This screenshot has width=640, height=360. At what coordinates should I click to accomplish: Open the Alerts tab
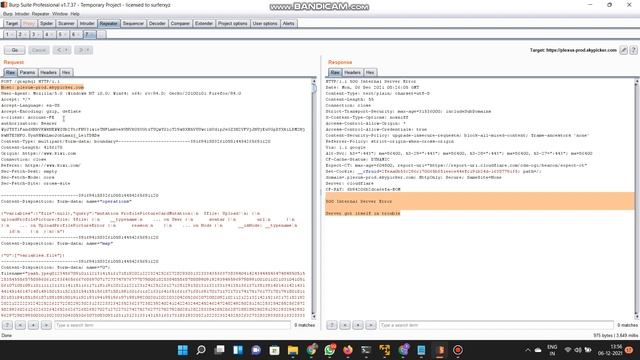coord(289,24)
